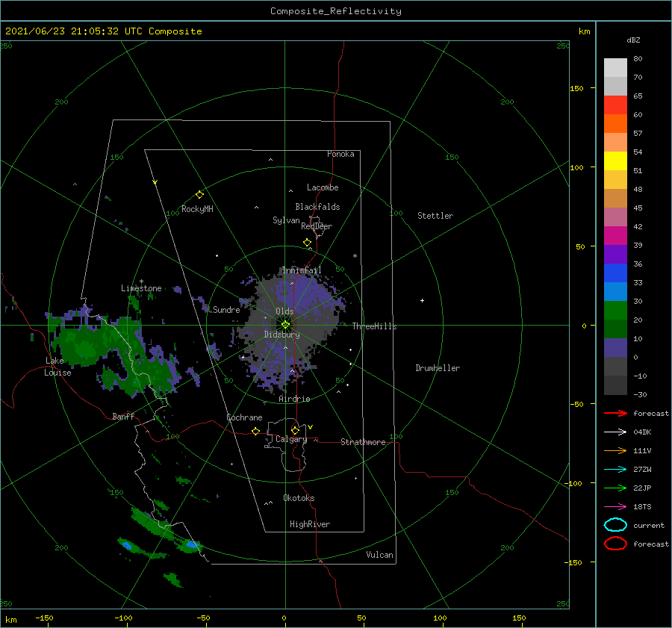Click the Cochrane town label
Image resolution: width=672 pixels, height=628 pixels.
tap(244, 417)
